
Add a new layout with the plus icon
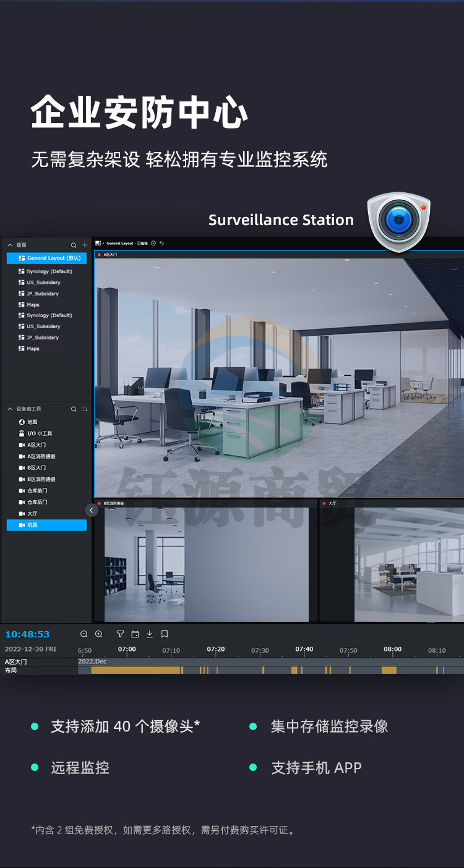click(x=85, y=245)
